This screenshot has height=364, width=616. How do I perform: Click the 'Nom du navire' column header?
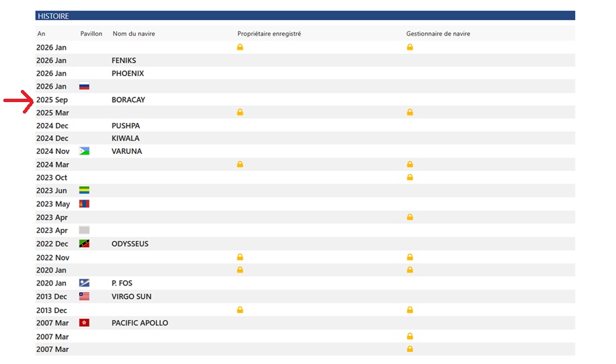click(134, 34)
